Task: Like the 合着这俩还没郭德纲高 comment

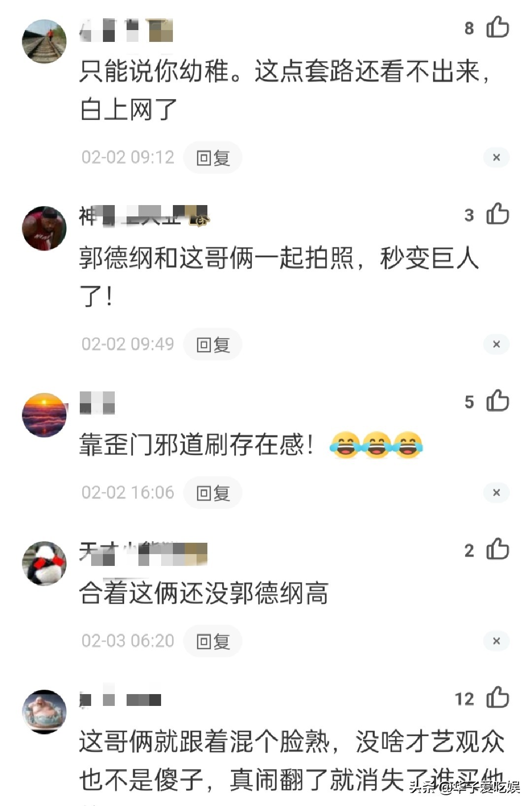Action: pos(498,549)
